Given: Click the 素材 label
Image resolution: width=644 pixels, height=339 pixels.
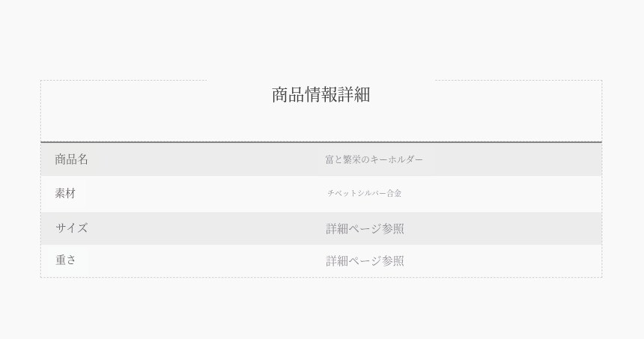Looking at the screenshot, I should (x=65, y=193).
